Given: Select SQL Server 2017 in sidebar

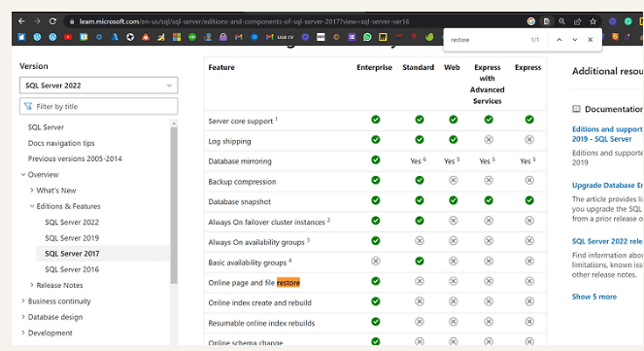Looking at the screenshot, I should pos(72,254).
